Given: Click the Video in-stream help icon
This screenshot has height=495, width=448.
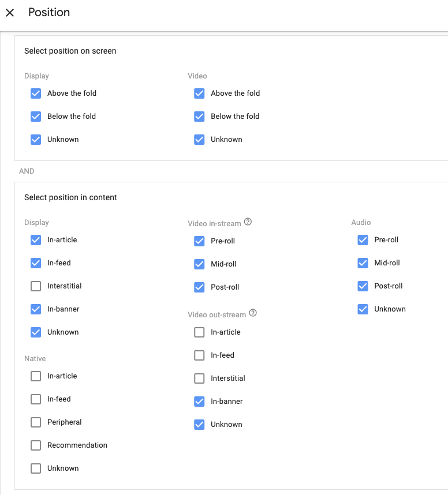Looking at the screenshot, I should point(248,222).
